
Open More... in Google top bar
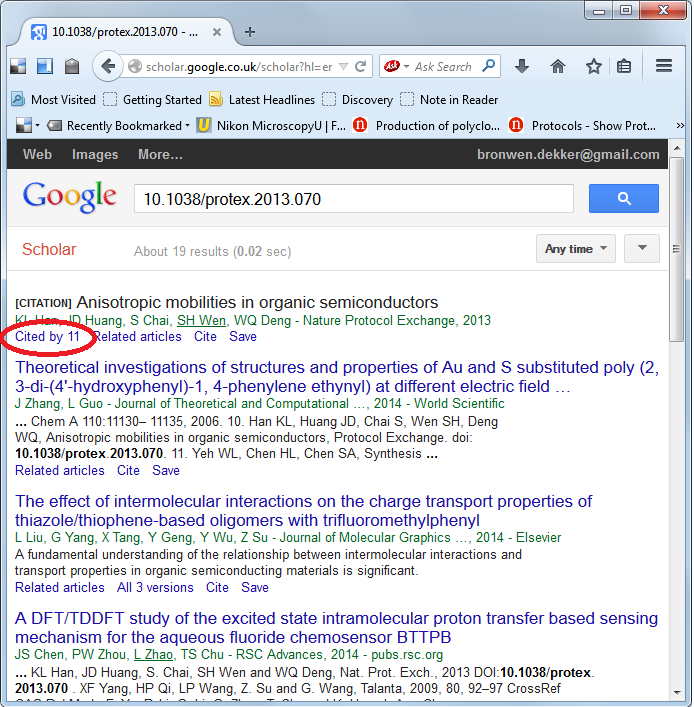point(160,154)
